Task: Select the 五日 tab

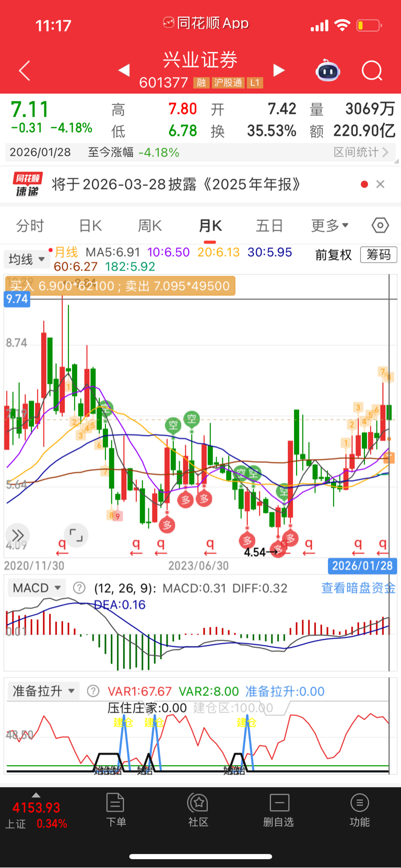Action: coord(269,226)
